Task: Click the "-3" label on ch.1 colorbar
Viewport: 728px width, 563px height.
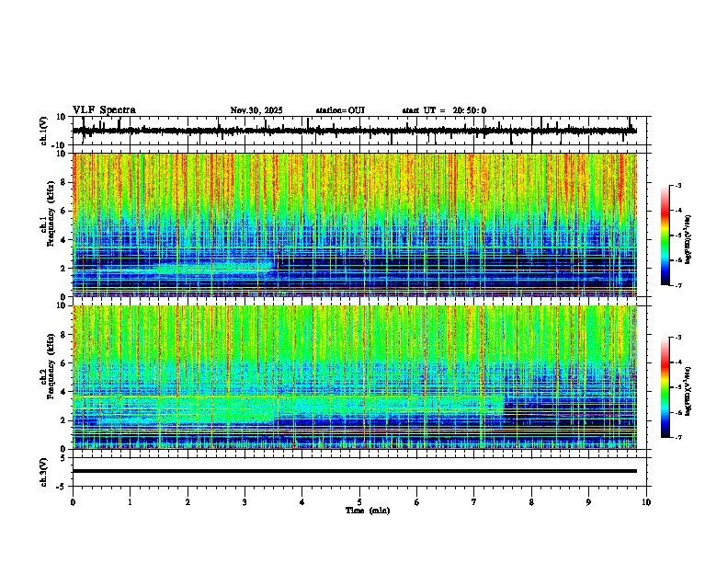Action: tap(678, 185)
